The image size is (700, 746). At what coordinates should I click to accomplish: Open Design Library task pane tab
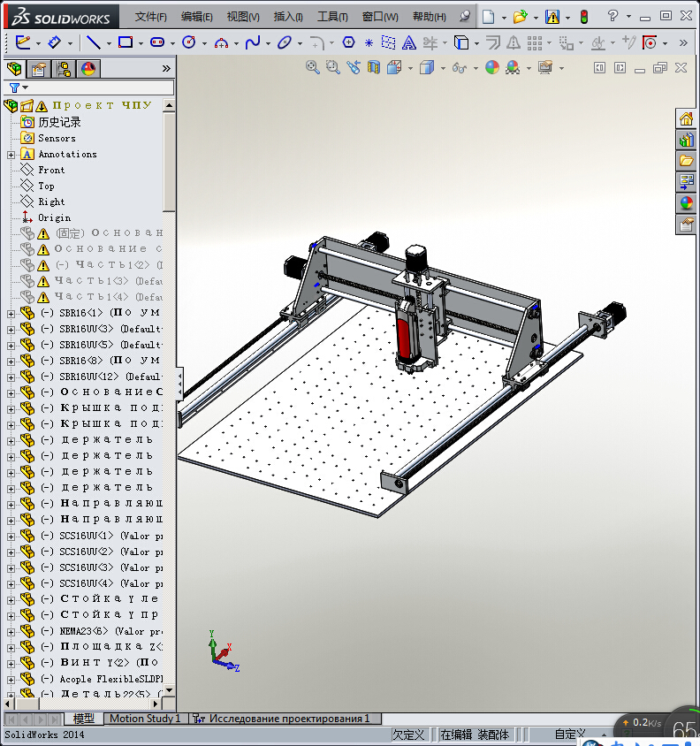686,140
